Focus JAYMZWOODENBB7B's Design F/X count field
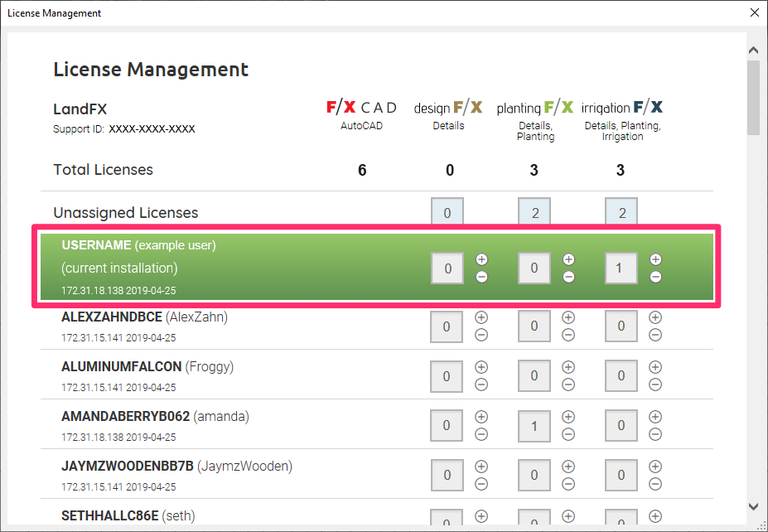The width and height of the screenshot is (768, 532). 447,475
